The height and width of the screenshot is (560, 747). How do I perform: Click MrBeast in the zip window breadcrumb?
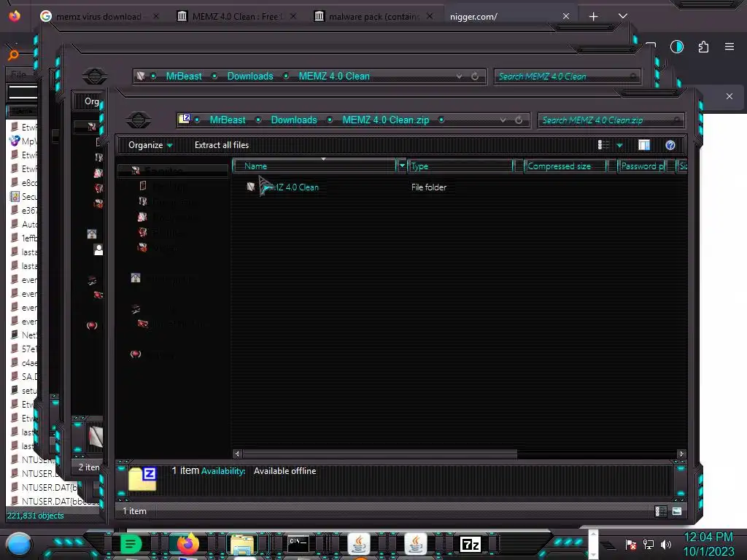(228, 120)
